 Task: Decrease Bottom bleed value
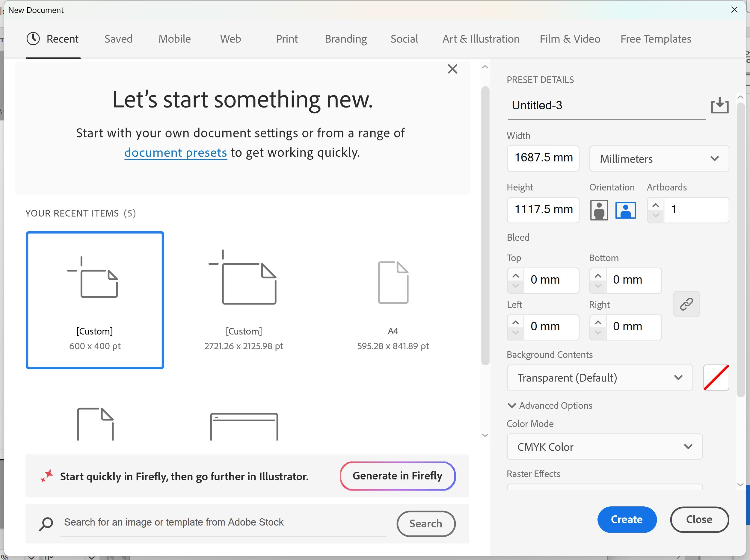tap(598, 286)
